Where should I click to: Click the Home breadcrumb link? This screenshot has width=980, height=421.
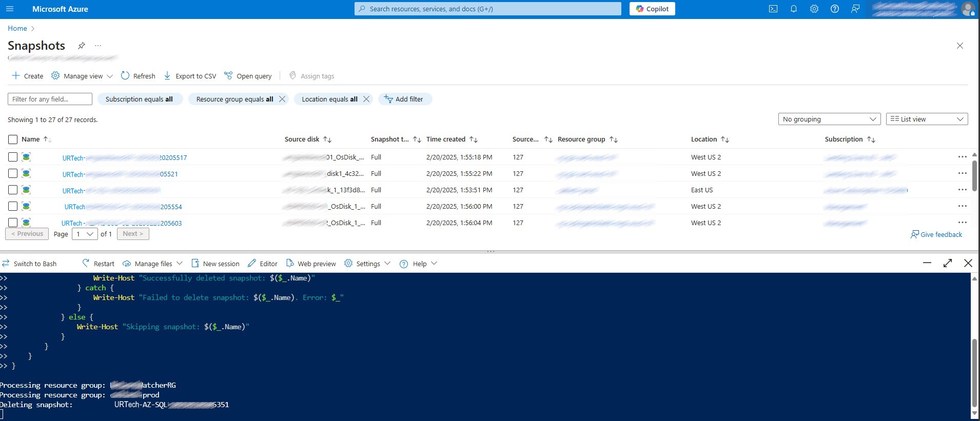coord(17,28)
